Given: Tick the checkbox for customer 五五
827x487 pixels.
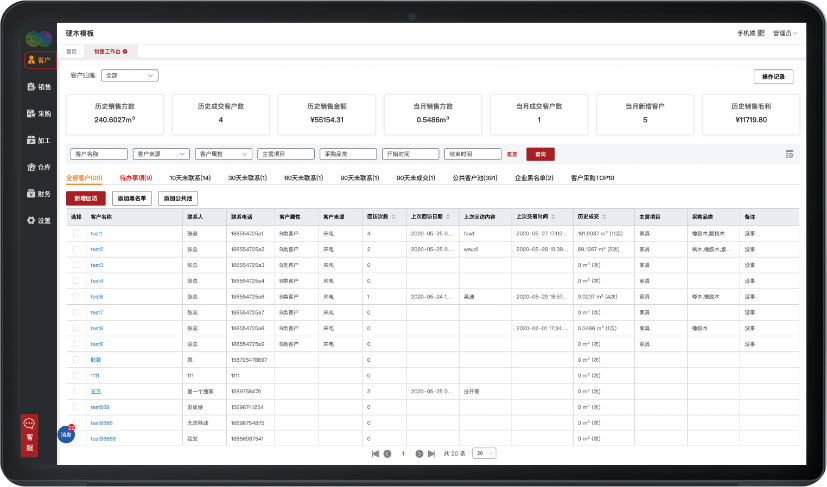Looking at the screenshot, I should [76, 391].
